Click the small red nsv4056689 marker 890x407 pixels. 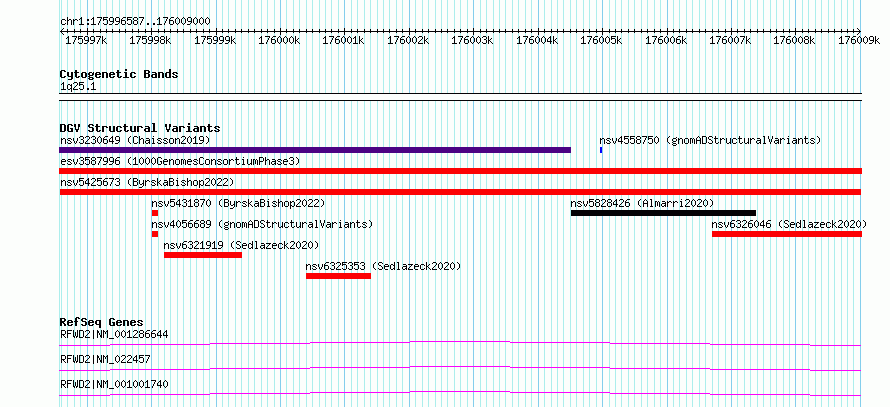pos(154,234)
